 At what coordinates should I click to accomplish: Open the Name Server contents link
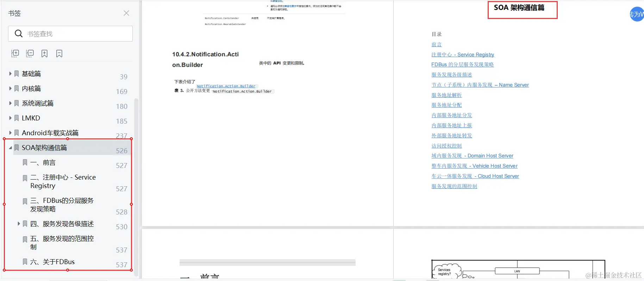click(x=480, y=85)
